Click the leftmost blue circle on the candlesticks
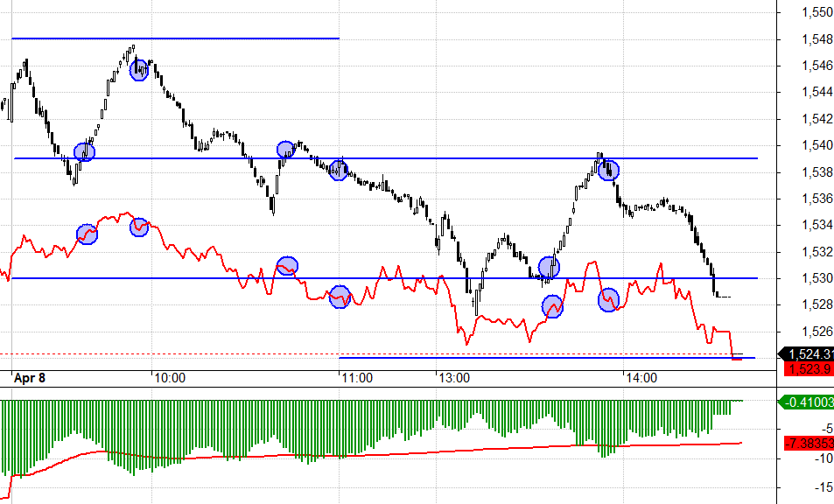This screenshot has width=834, height=504. pyautogui.click(x=84, y=152)
